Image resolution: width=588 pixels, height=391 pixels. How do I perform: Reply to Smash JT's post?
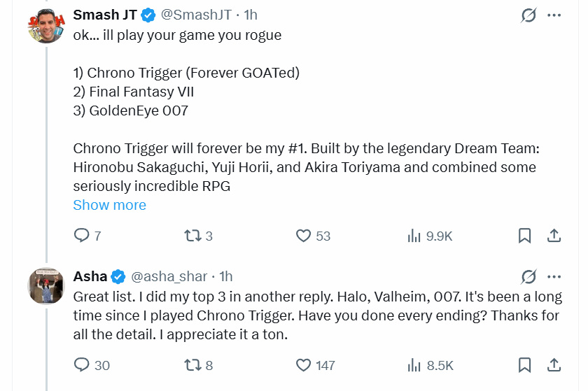[82, 236]
